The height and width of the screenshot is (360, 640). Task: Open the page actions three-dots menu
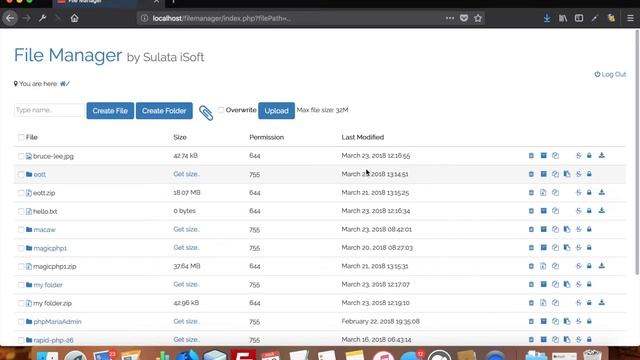450,18
